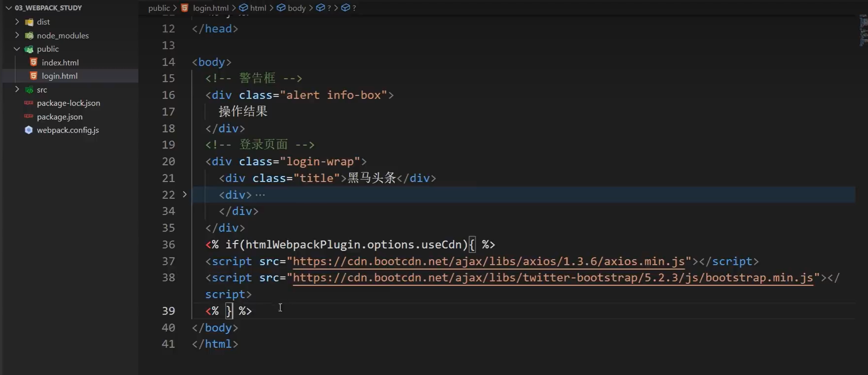Click the src folder icon
This screenshot has width=868, height=375.
click(x=29, y=90)
